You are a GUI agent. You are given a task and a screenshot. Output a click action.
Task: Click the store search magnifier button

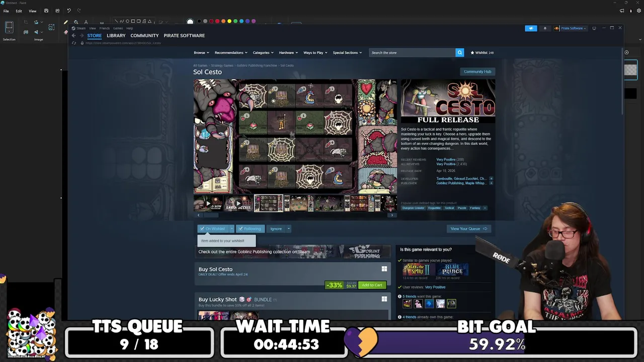click(459, 52)
